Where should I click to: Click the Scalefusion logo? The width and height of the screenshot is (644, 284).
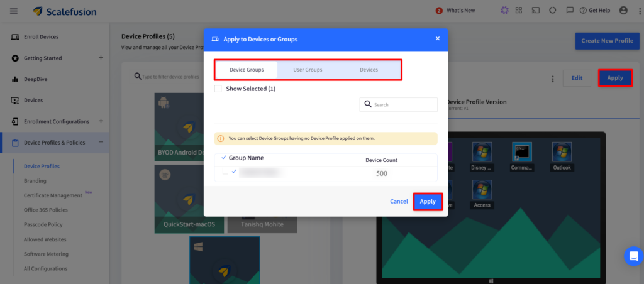tap(65, 11)
